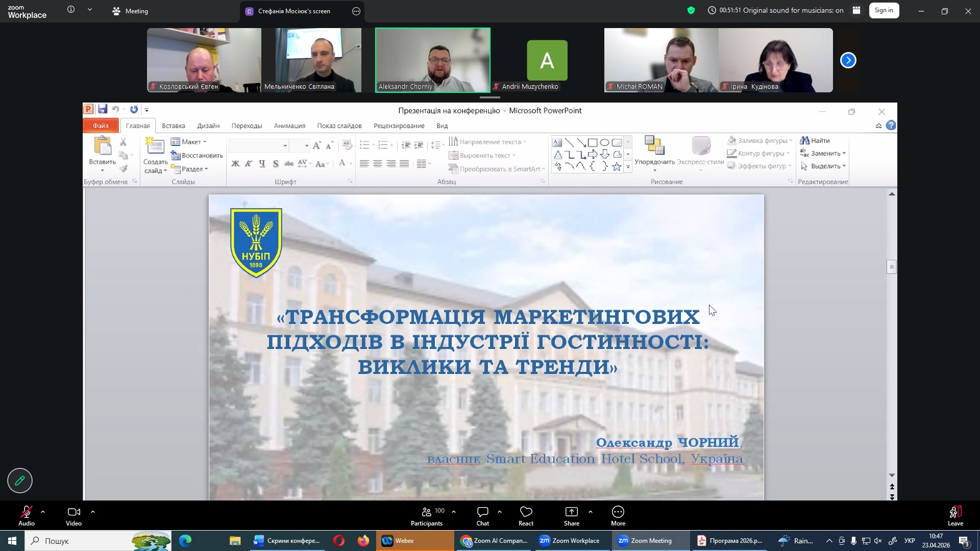Show next participants with the blue arrow

848,61
